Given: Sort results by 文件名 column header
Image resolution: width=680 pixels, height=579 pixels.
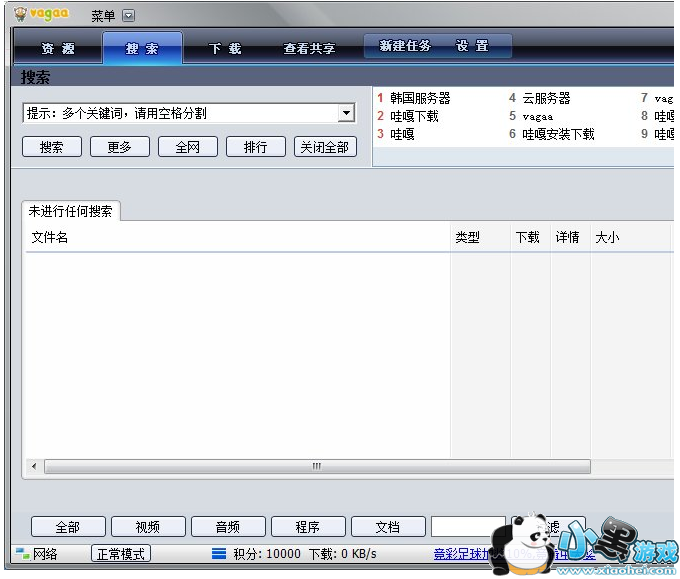Looking at the screenshot, I should [x=238, y=237].
